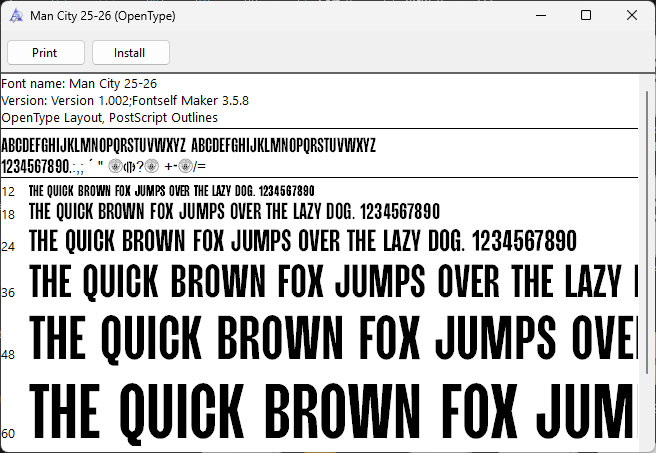656x453 pixels.
Task: Click the 36-point sample text line
Action: 330,282
